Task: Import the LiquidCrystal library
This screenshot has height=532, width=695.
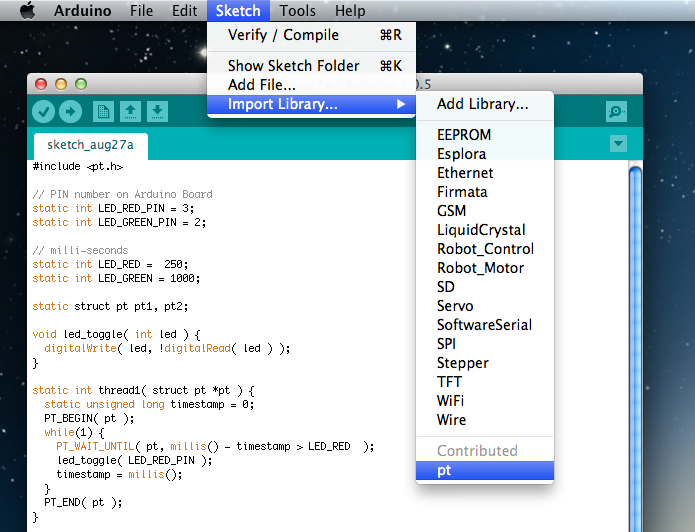Action: [485, 230]
